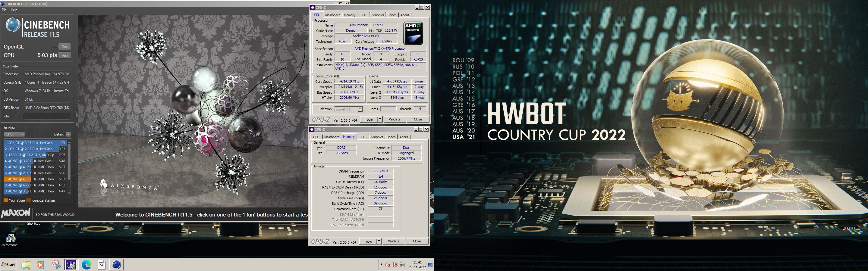Click the Your Score orange legend swatch
Viewport: 868px width, 271px height.
(6, 201)
